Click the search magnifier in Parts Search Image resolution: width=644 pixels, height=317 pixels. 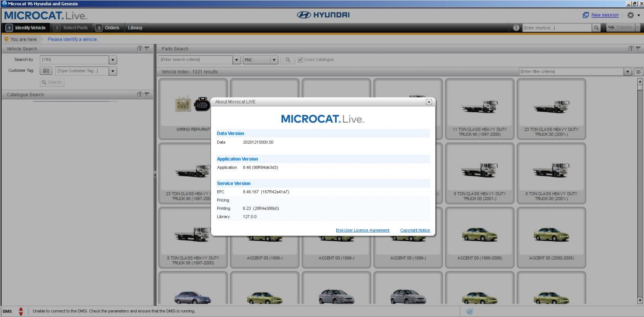click(288, 59)
